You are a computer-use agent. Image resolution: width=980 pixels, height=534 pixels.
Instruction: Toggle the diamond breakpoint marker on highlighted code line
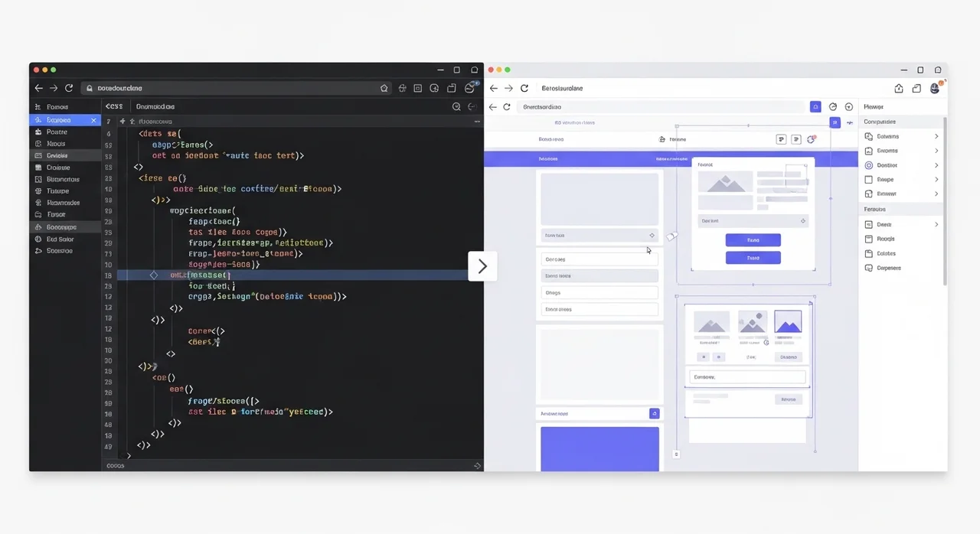coord(154,275)
